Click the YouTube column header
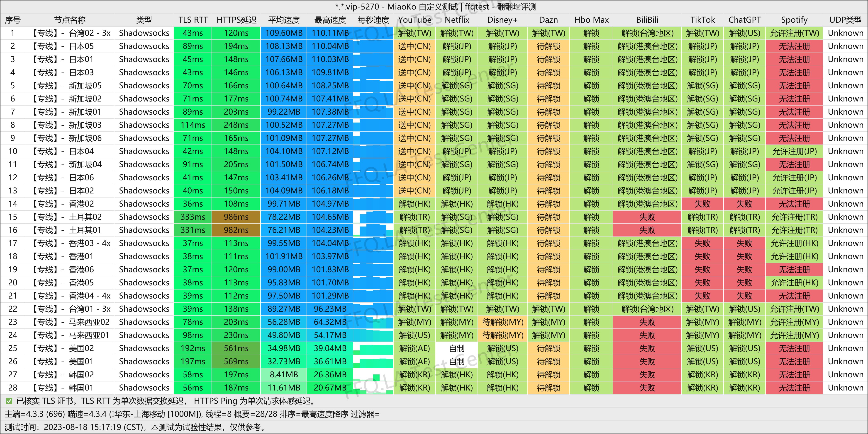The width and height of the screenshot is (868, 434). click(x=414, y=20)
